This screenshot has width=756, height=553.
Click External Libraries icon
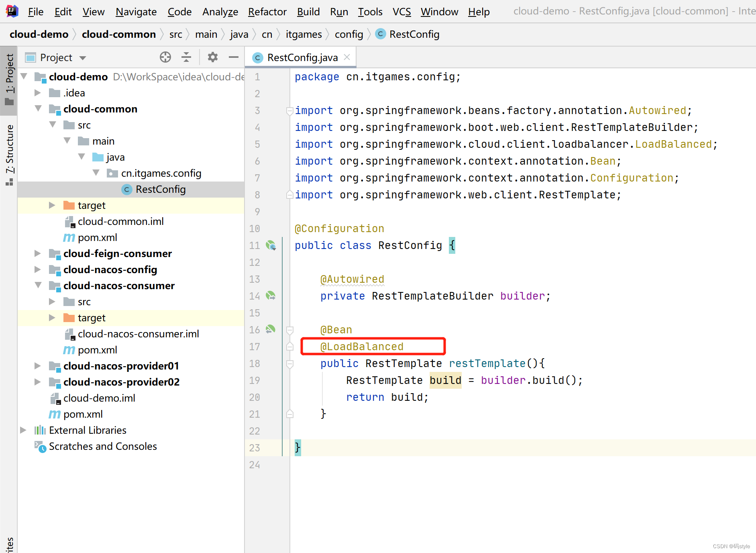(40, 430)
